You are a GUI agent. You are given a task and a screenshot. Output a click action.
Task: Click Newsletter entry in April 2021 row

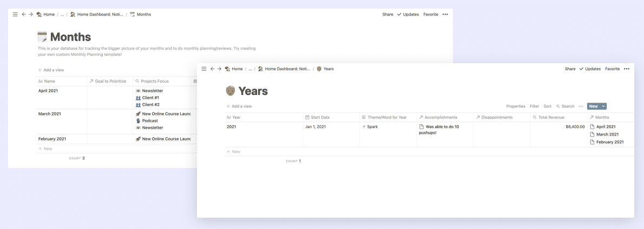pyautogui.click(x=149, y=91)
